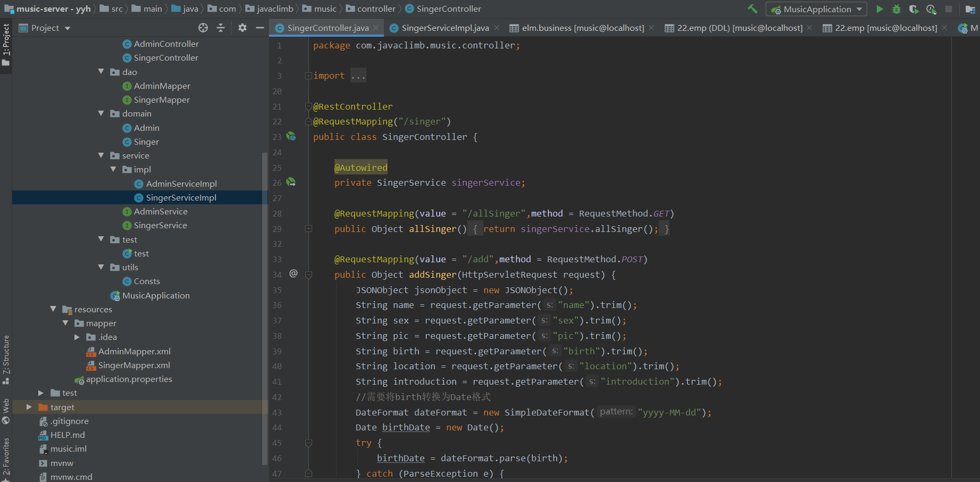This screenshot has height=482, width=980.
Task: Expand the target folder
Action: coord(29,407)
